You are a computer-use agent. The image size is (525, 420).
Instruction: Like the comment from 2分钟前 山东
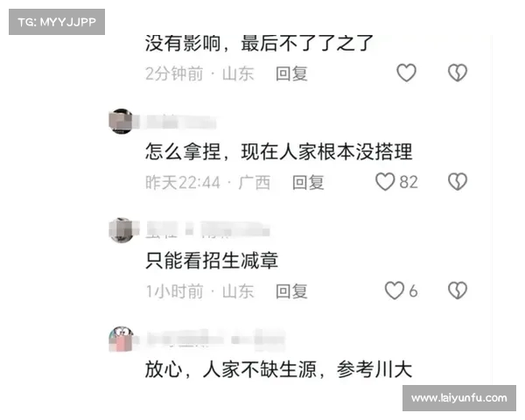tap(406, 73)
